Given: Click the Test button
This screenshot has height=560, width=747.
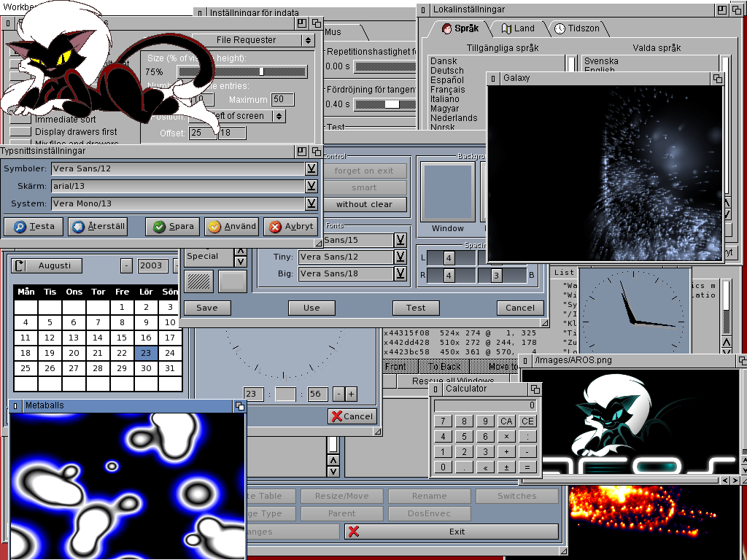Looking at the screenshot, I should (416, 308).
